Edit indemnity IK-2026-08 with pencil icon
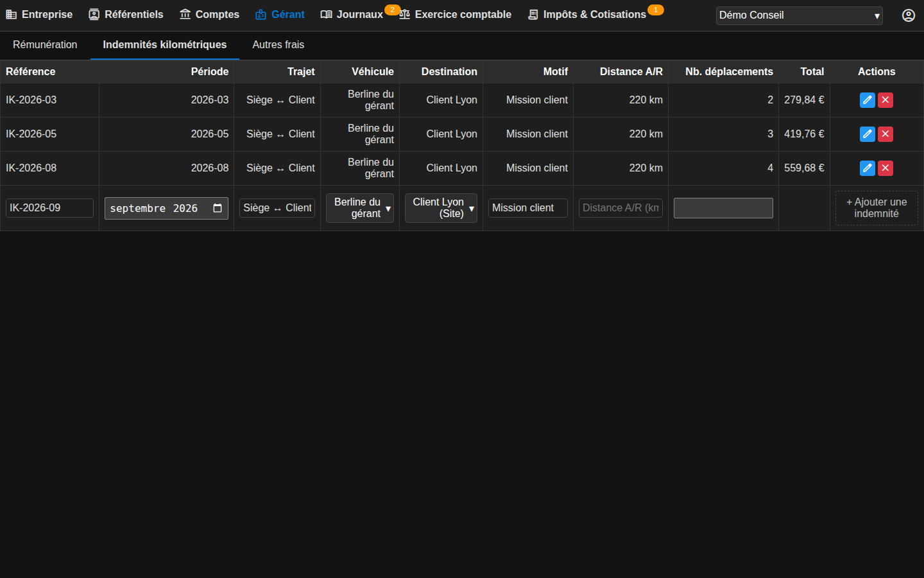Viewport: 924px width, 578px height. pyautogui.click(x=867, y=168)
